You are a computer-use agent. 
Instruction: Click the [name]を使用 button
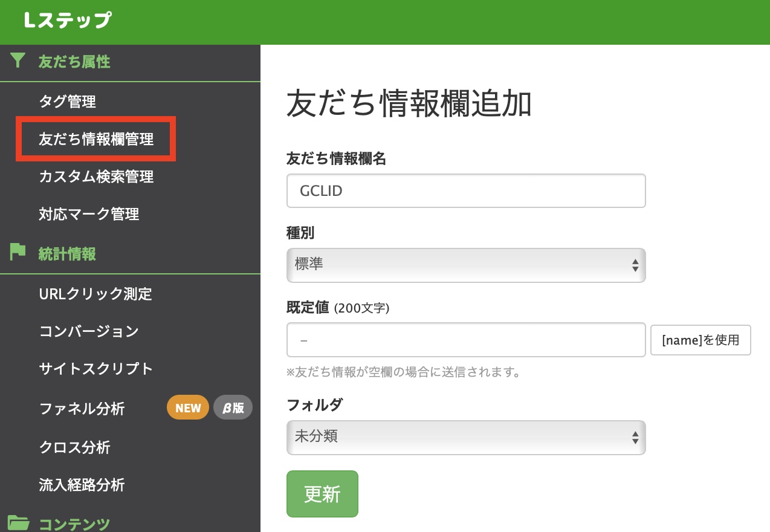[x=700, y=340]
